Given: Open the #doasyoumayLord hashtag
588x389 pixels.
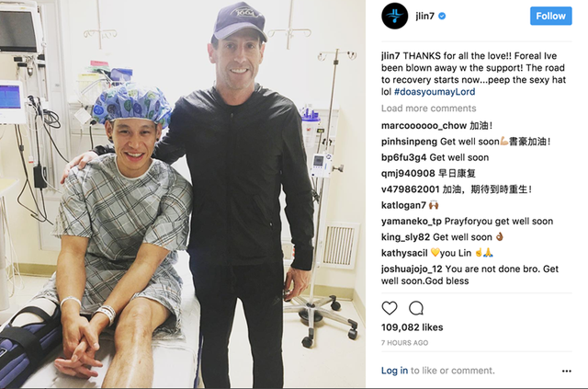Looking at the screenshot, I should coord(435,92).
